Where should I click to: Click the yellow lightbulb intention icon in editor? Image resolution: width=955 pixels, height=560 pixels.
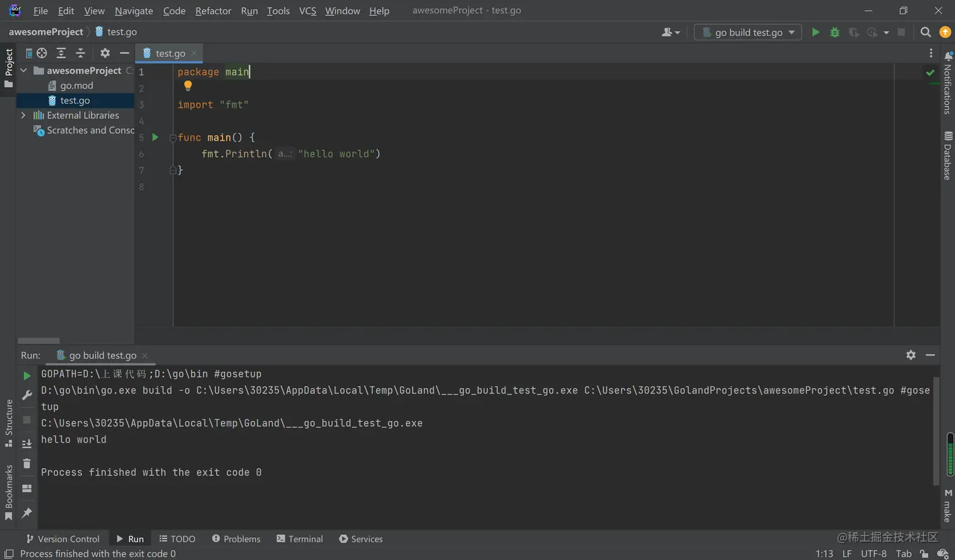pos(188,86)
